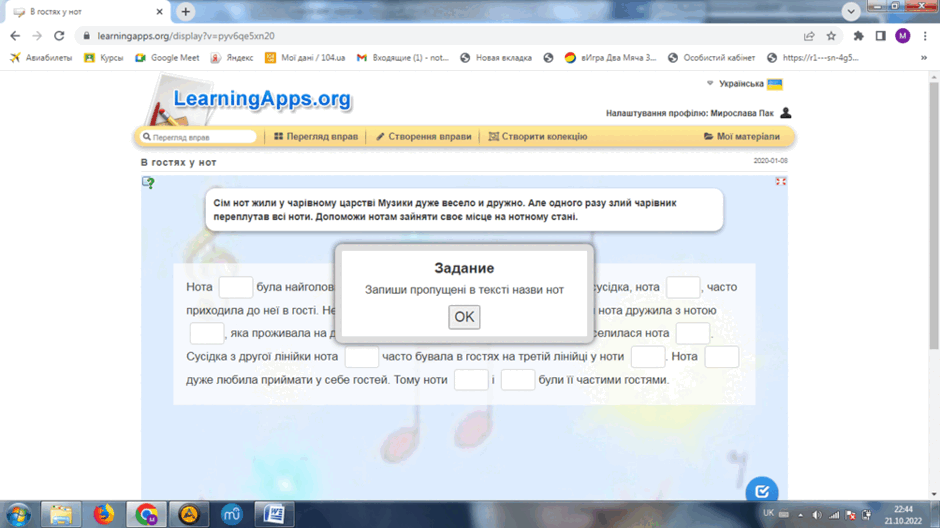Click blank before яка проживала
The height and width of the screenshot is (528, 940).
[206, 333]
